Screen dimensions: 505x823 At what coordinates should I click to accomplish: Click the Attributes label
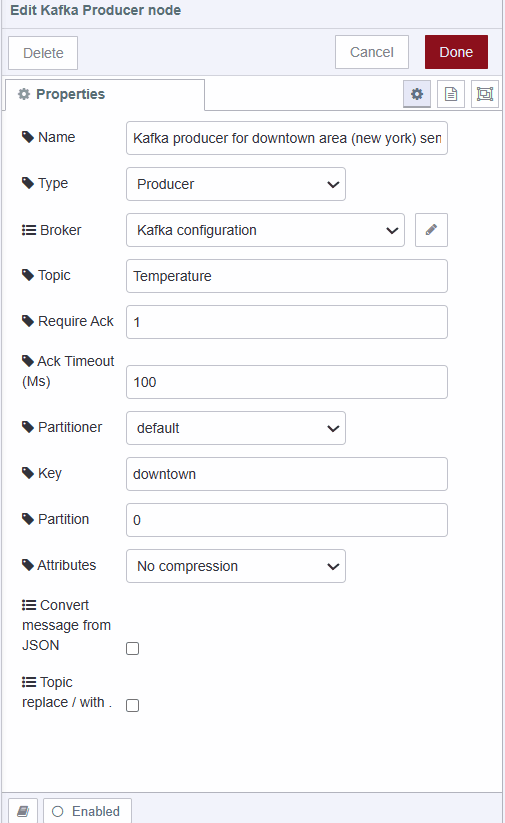pos(59,565)
